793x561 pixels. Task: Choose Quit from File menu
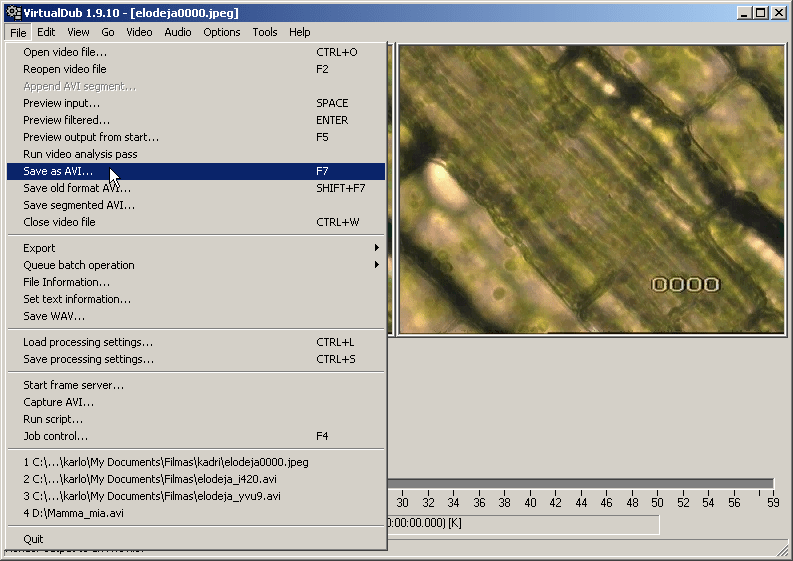(196, 539)
